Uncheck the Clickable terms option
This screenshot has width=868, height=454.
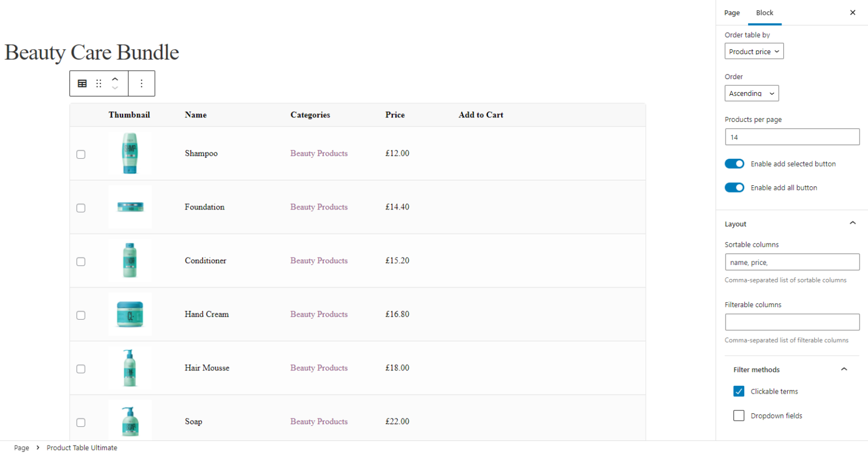[x=739, y=391]
